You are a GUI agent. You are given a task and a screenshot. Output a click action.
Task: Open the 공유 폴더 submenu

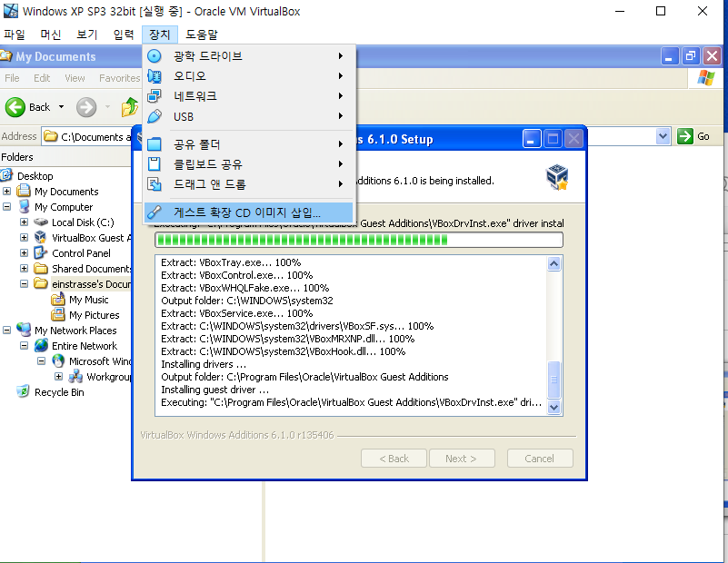(x=248, y=144)
